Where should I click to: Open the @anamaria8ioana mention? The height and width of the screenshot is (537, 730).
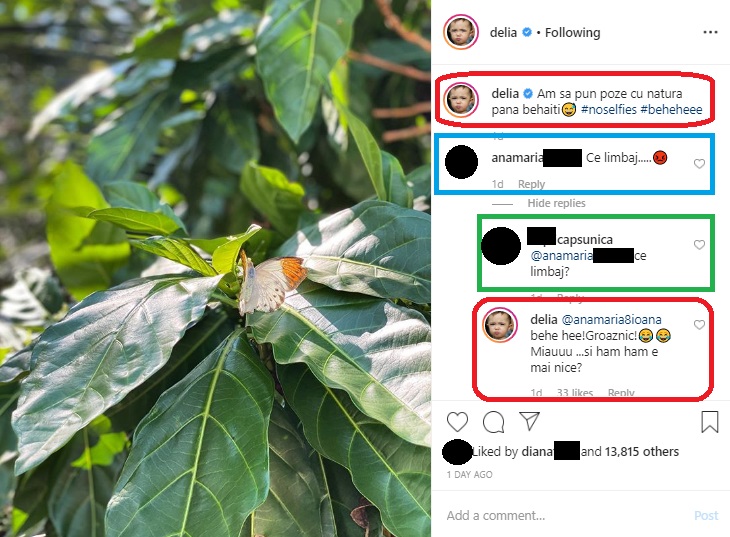[x=611, y=319]
